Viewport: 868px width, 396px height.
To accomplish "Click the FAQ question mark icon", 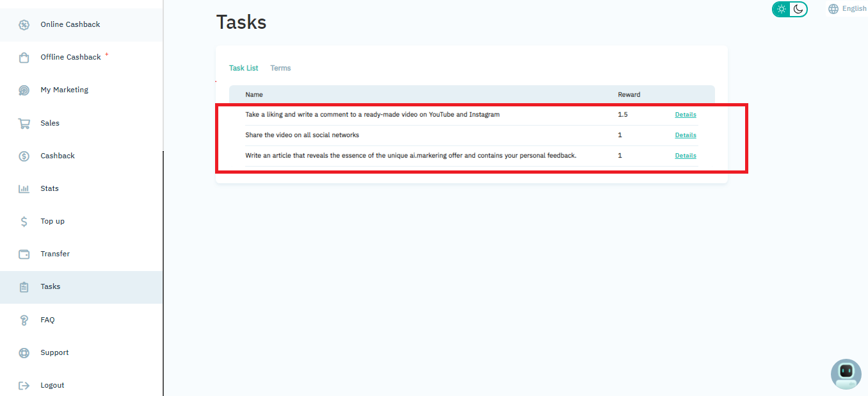I will coord(24,320).
